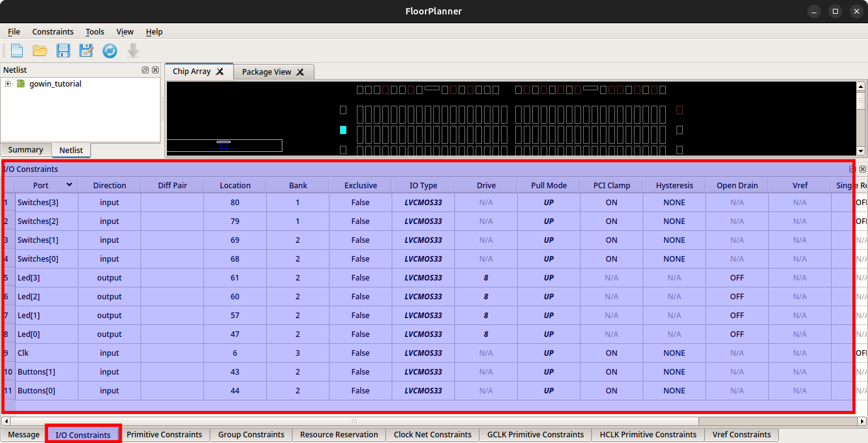This screenshot has height=443, width=868.
Task: Close the Netlist panel
Action: point(155,70)
